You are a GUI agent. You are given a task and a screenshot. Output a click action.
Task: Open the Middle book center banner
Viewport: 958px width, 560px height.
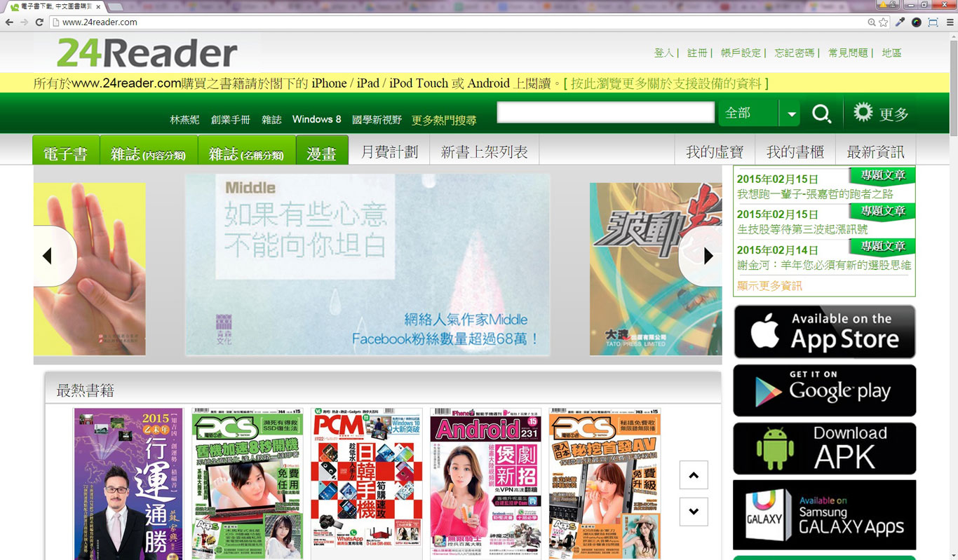367,264
